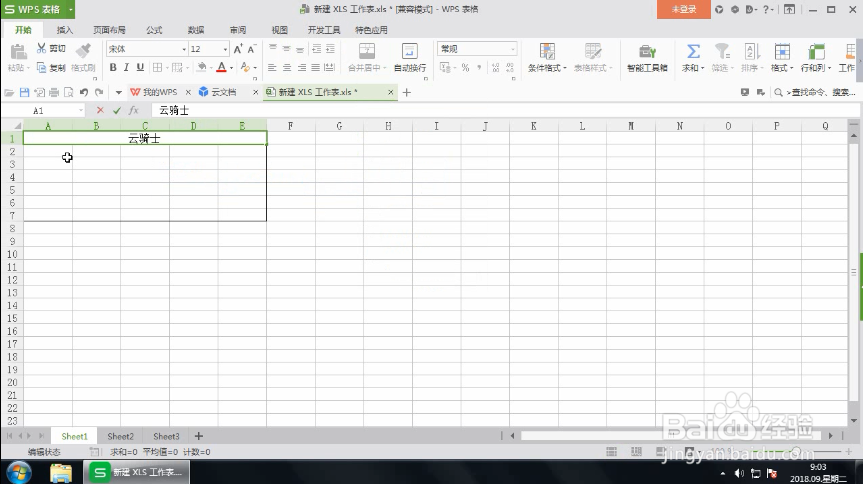The width and height of the screenshot is (863, 484).
Task: Expand the Conditional Formatting (条件格式) menu
Action: coord(547,57)
